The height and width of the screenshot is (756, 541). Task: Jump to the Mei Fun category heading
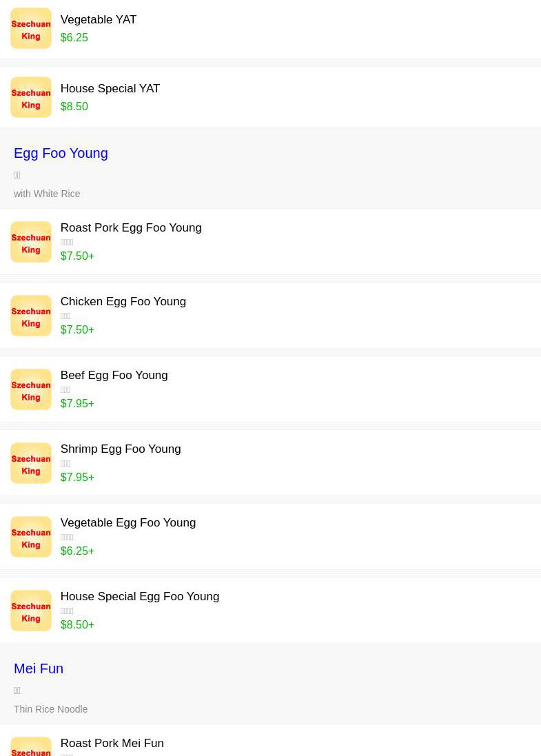[x=39, y=668]
